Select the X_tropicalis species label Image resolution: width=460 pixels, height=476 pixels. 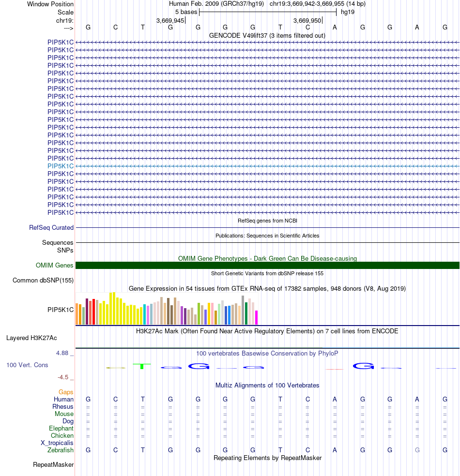pyautogui.click(x=57, y=443)
